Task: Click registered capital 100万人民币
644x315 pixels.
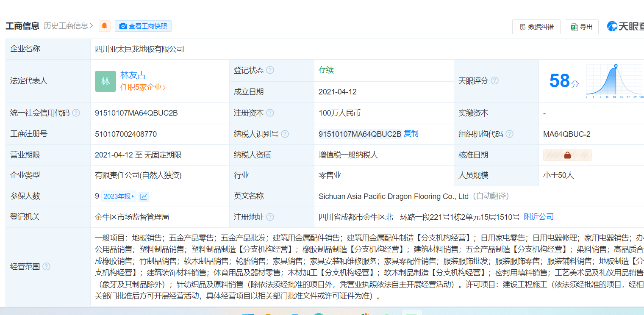Action: [x=340, y=113]
